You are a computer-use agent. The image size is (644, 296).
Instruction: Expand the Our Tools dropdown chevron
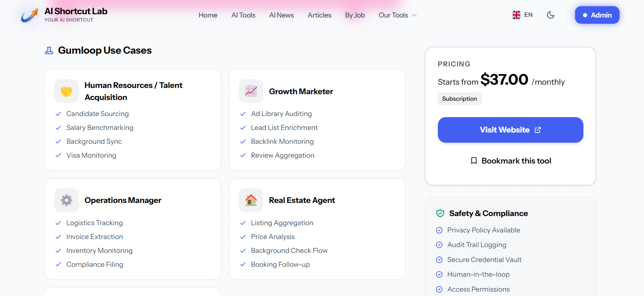pyautogui.click(x=414, y=15)
